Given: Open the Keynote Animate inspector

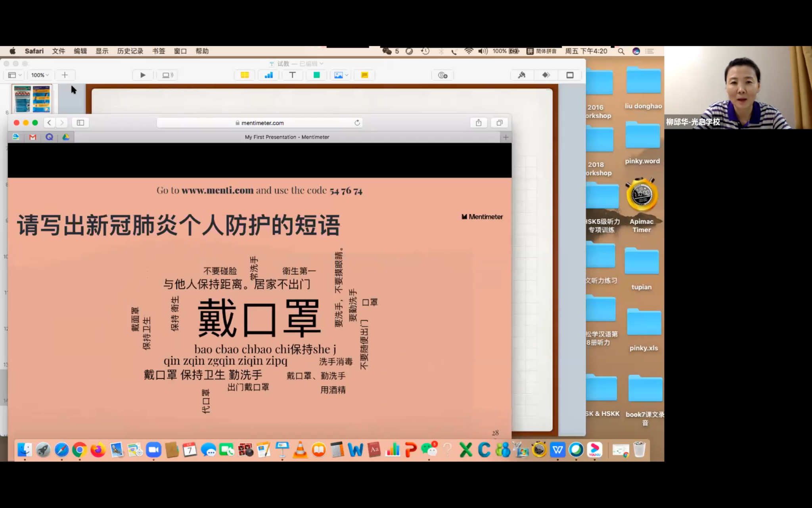Looking at the screenshot, I should pyautogui.click(x=546, y=75).
